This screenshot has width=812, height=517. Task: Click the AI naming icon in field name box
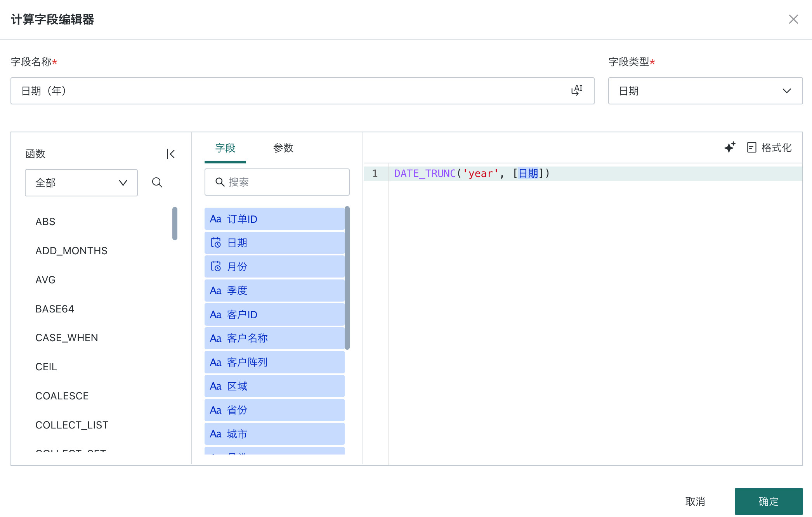point(577,90)
